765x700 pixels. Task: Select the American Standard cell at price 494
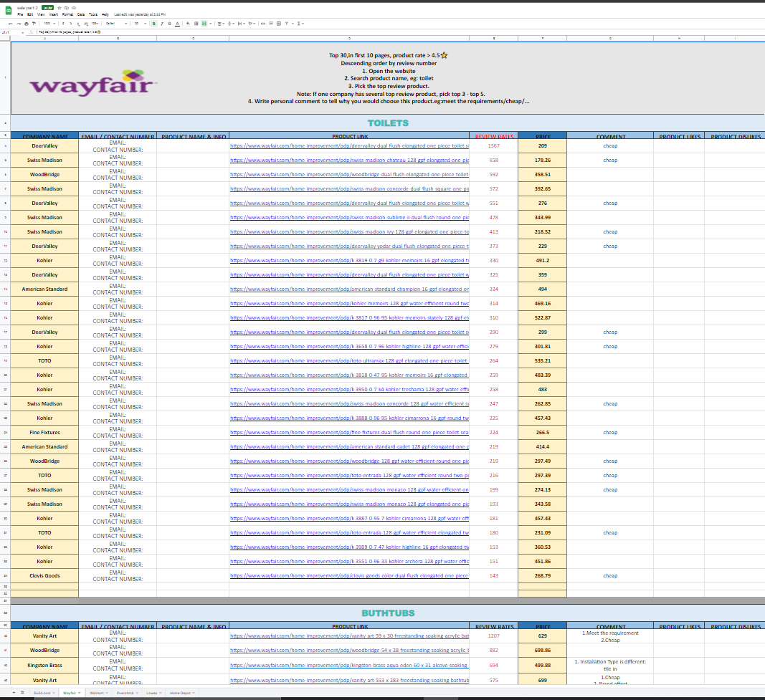point(44,289)
